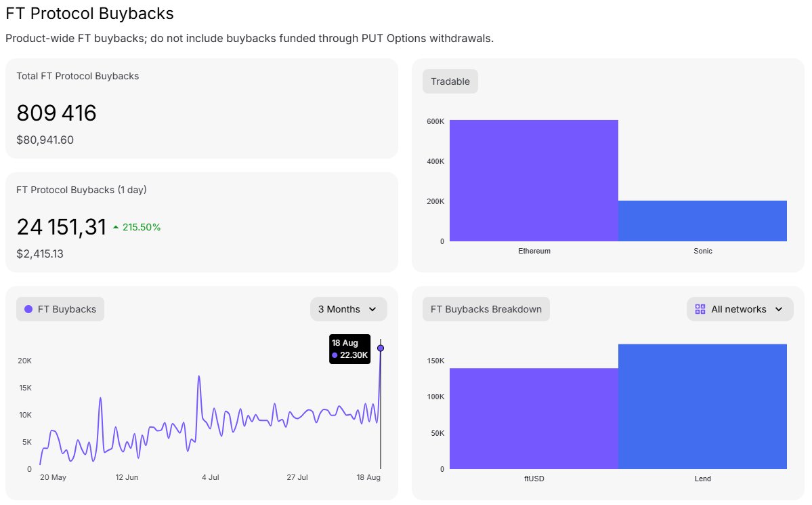Click the 215.50% change indicator
The image size is (812, 505).
click(137, 227)
